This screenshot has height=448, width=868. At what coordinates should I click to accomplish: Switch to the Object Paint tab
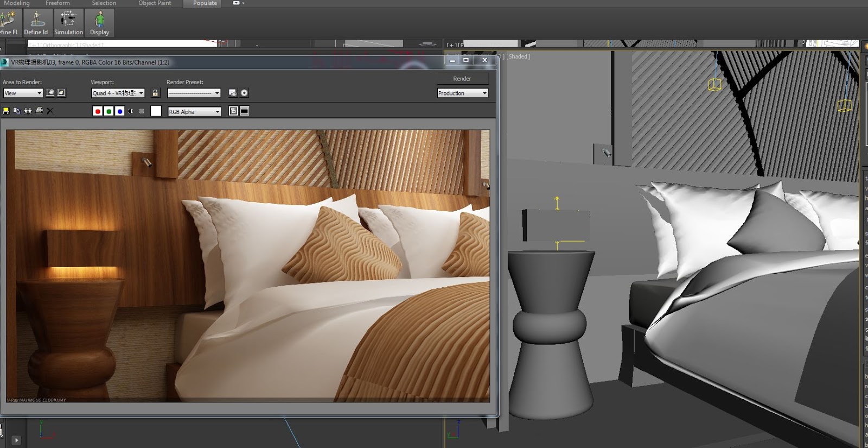155,3
